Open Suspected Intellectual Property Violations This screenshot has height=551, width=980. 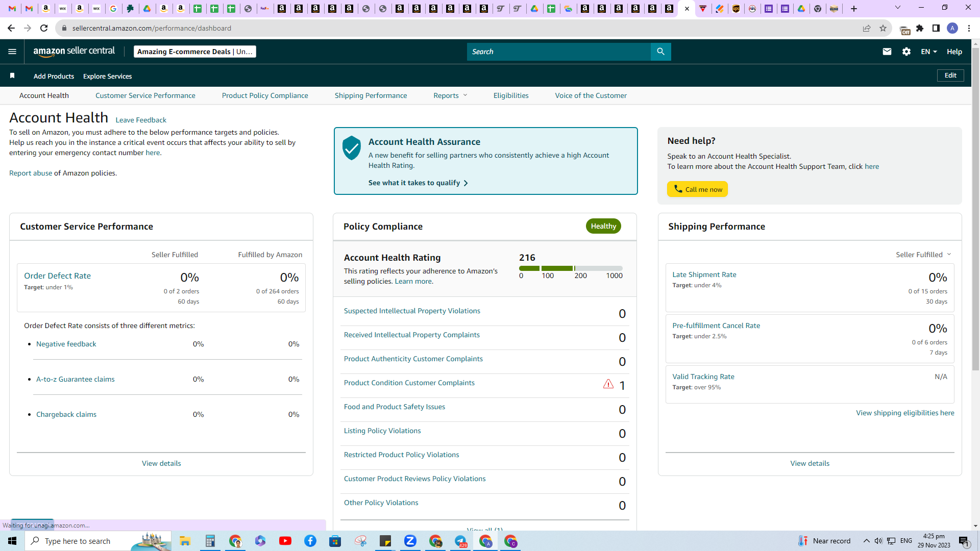(412, 311)
